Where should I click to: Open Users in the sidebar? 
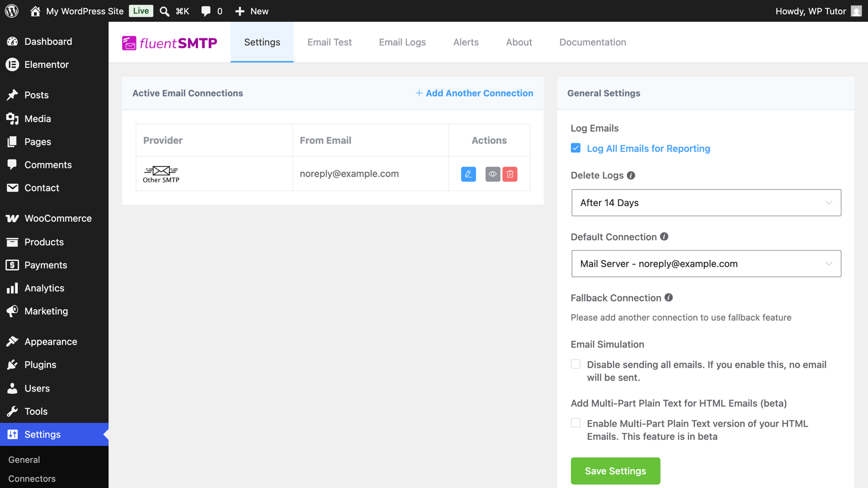54,388
